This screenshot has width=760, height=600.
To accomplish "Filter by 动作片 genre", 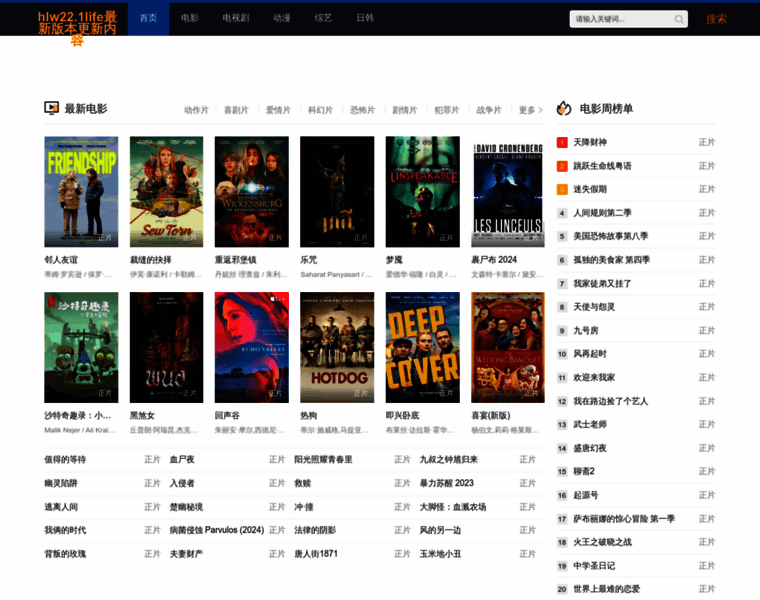I will 196,111.
